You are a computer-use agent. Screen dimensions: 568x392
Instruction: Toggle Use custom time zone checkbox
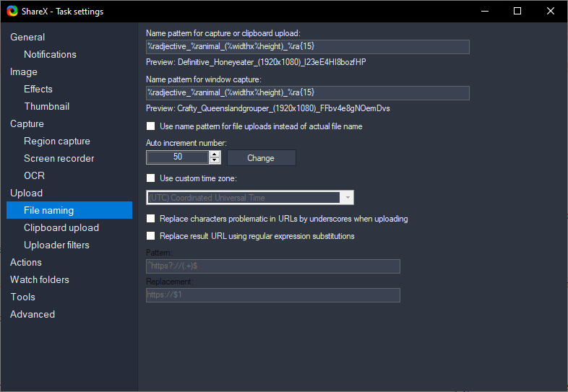coord(151,178)
